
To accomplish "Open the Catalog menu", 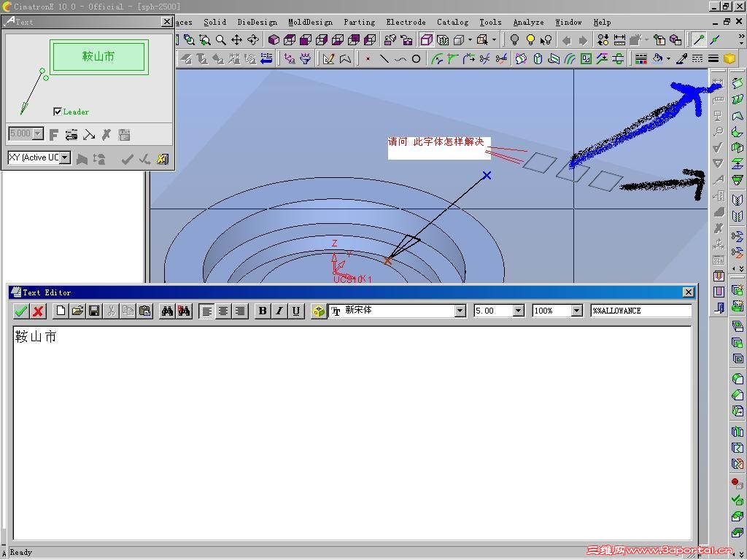I will point(452,22).
